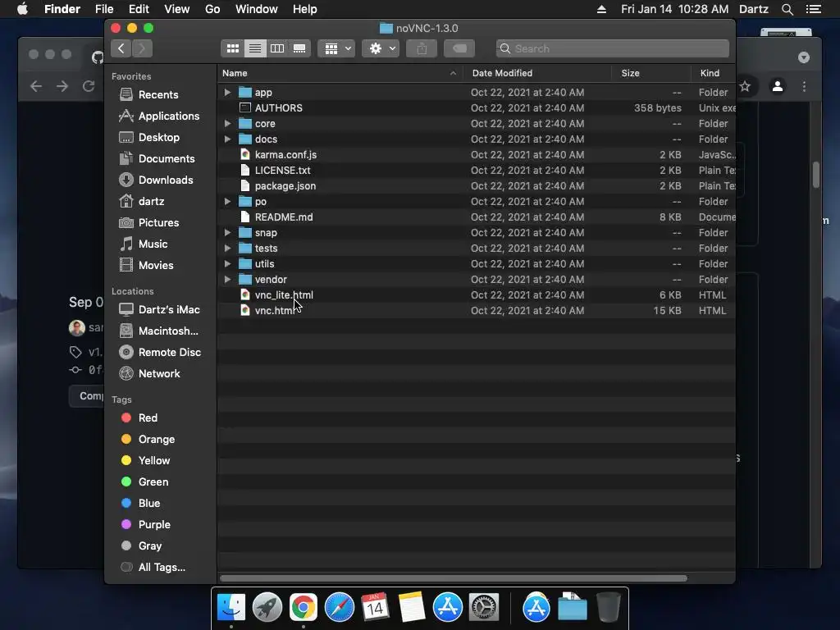The width and height of the screenshot is (840, 630).
Task: Select the vnc.html file
Action: coord(477,310)
